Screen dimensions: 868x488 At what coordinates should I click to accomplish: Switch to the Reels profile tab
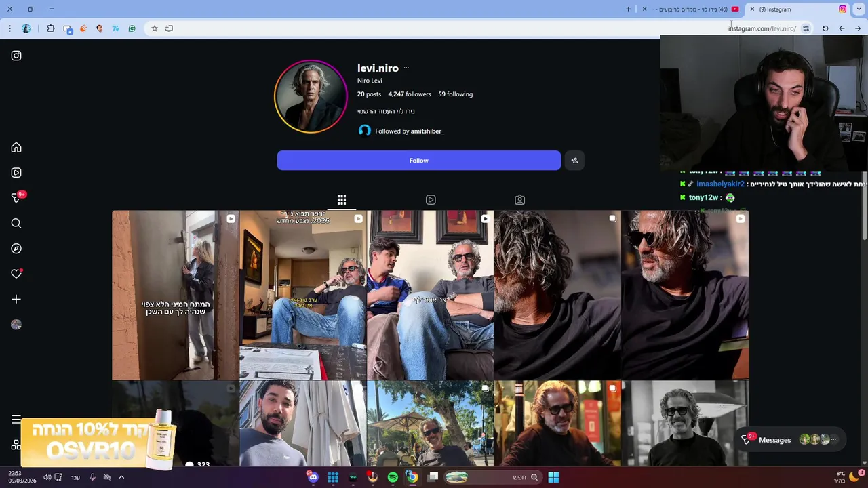point(431,200)
